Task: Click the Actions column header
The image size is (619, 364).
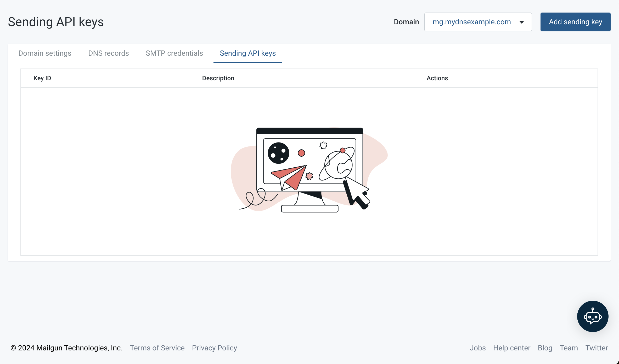Action: 437,78
